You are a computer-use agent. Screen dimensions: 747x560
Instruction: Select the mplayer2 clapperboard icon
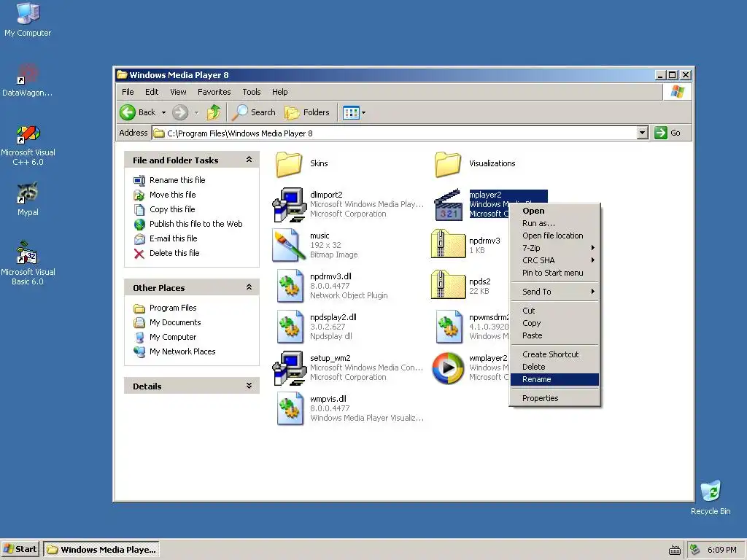click(449, 205)
